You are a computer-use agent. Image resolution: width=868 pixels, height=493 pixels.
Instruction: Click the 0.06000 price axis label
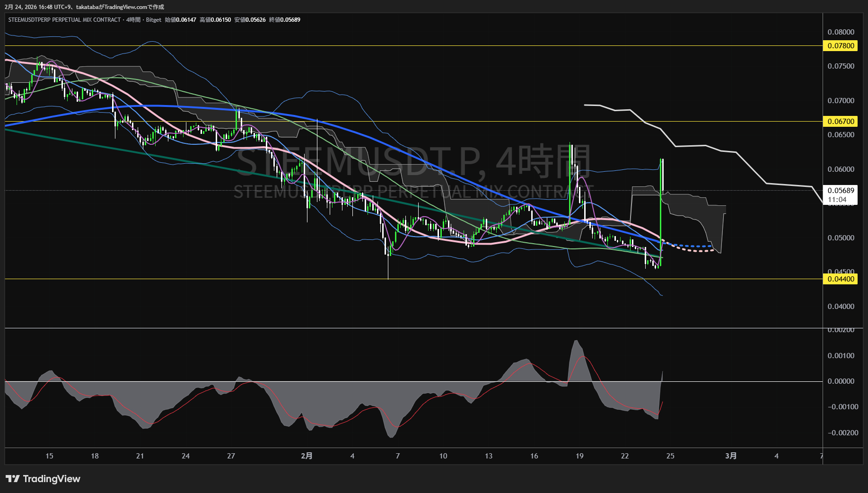(x=841, y=169)
